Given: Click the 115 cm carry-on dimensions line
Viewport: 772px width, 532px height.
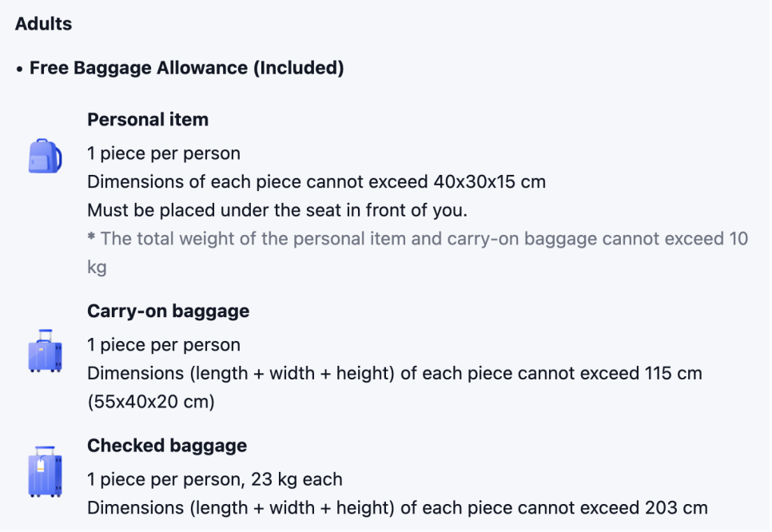Looking at the screenshot, I should pos(395,373).
